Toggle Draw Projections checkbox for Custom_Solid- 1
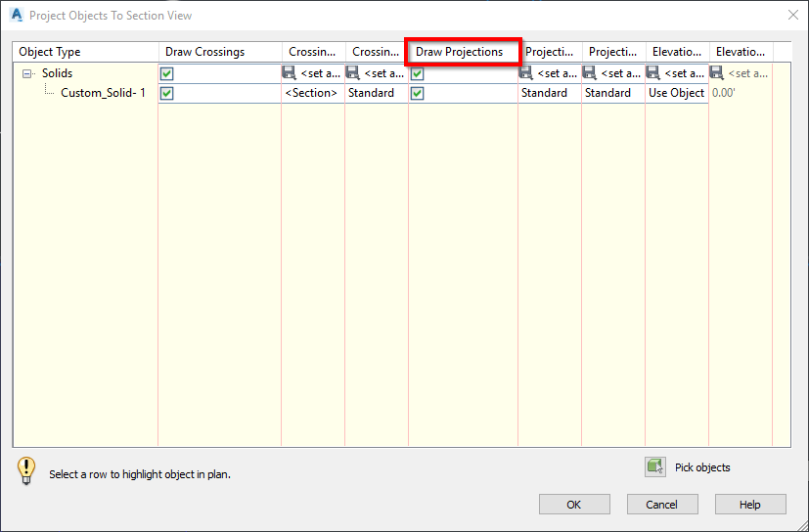Image resolution: width=809 pixels, height=532 pixels. click(418, 94)
